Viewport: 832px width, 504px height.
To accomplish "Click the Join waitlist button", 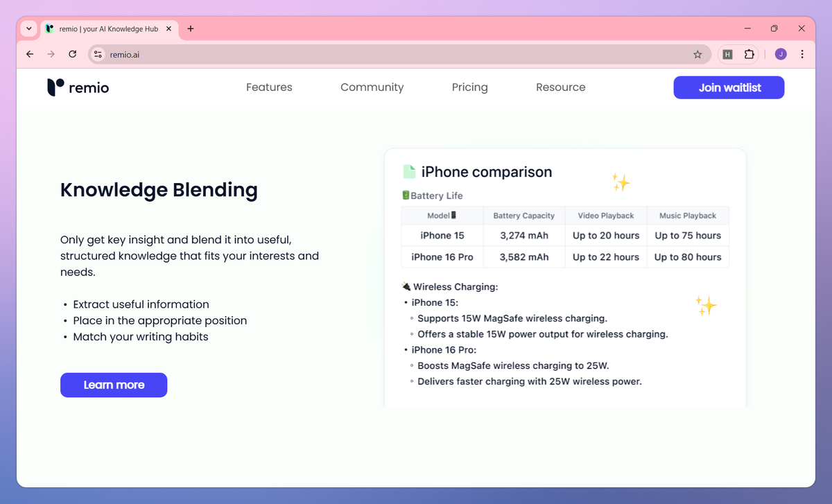I will [729, 87].
